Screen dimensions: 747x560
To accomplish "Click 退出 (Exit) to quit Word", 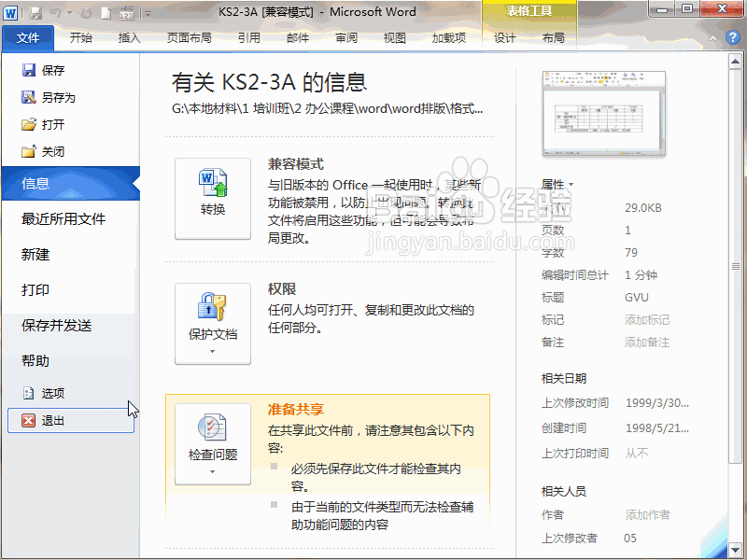I will 71,421.
